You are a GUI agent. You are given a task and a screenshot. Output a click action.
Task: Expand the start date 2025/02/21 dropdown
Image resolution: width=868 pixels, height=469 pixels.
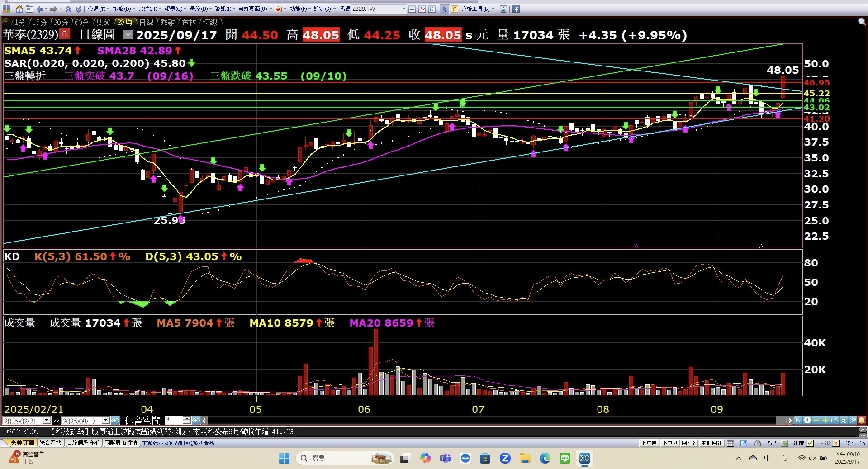[x=47, y=421]
